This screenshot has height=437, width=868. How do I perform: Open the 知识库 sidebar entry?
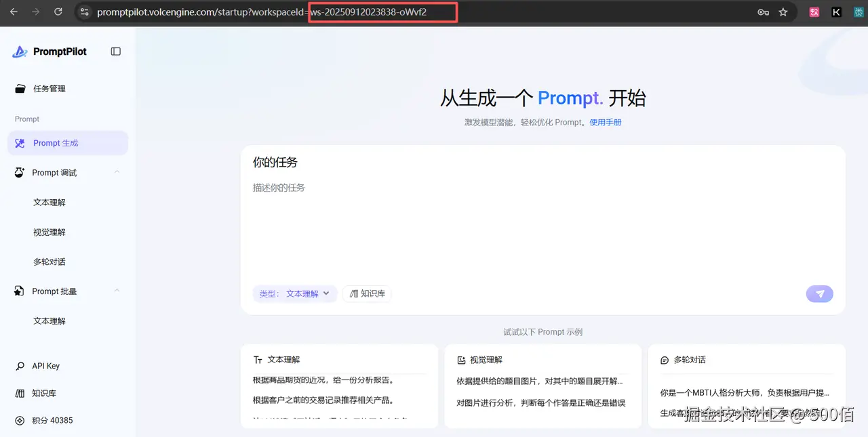click(x=43, y=393)
